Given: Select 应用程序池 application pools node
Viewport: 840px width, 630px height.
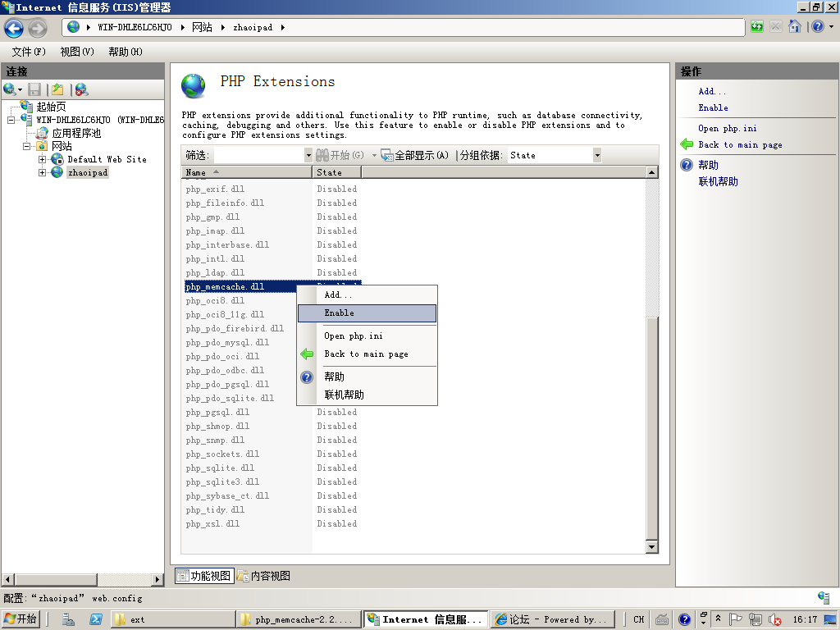Looking at the screenshot, I should pos(76,133).
